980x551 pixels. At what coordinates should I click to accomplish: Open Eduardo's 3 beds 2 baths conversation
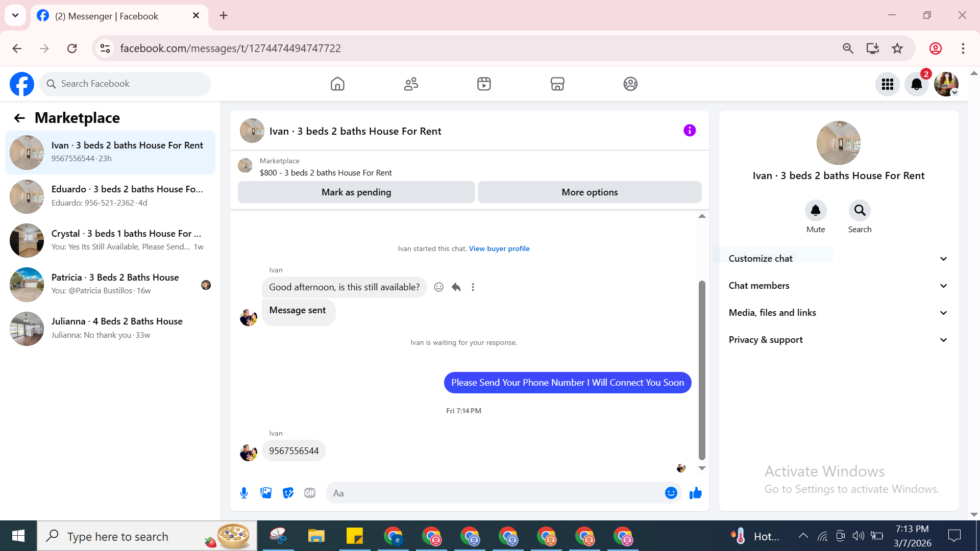coord(110,196)
